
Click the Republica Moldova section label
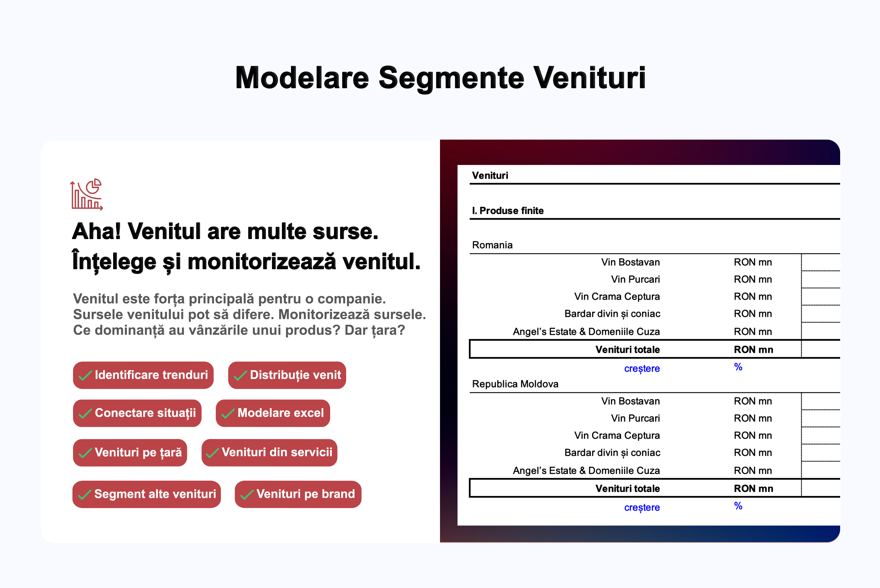[x=515, y=384]
